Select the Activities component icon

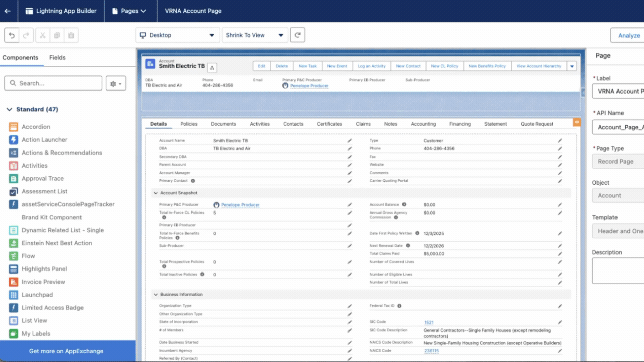(14, 166)
